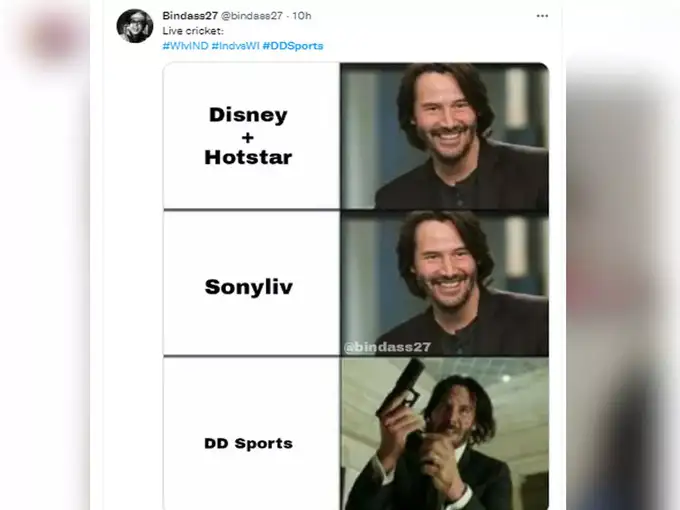Screen dimensions: 680x510
Task: Open the Bindass27 profile avatar
Action: [x=135, y=26]
